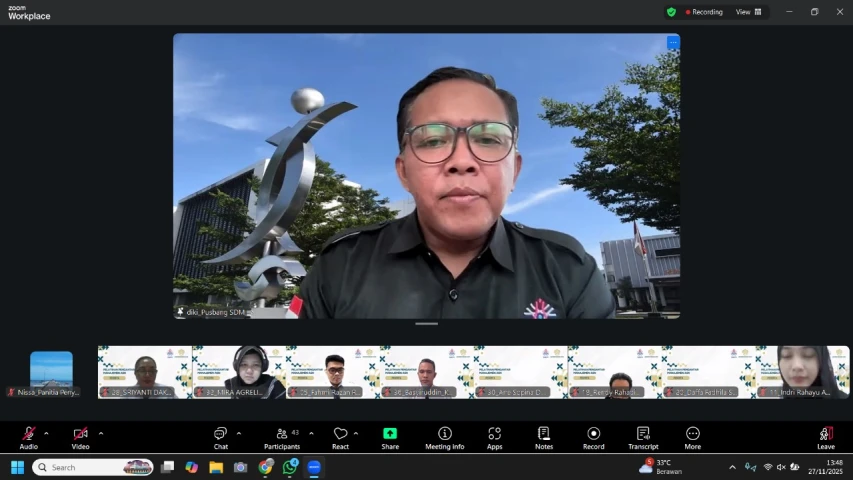853x480 pixels.
Task: Select the Nissa_Panitia participant thumbnail
Action: tap(51, 373)
